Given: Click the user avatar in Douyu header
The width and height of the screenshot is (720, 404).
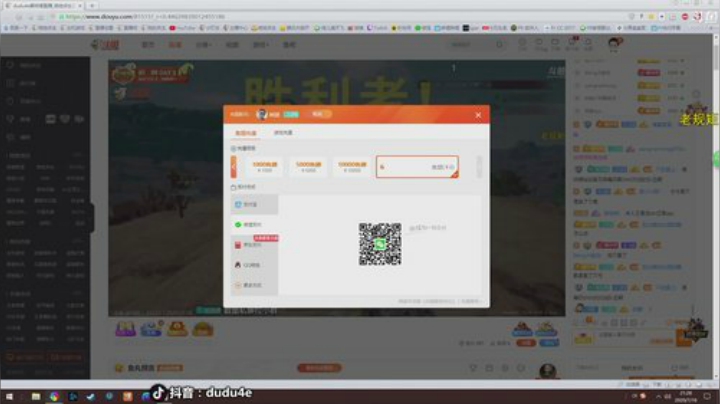Looking at the screenshot, I should [x=614, y=45].
